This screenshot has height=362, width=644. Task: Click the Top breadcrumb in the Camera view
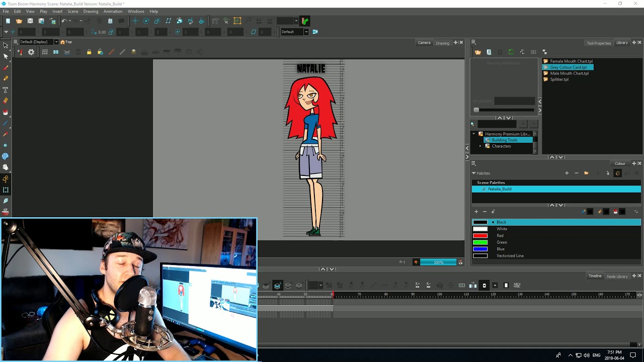coord(66,42)
